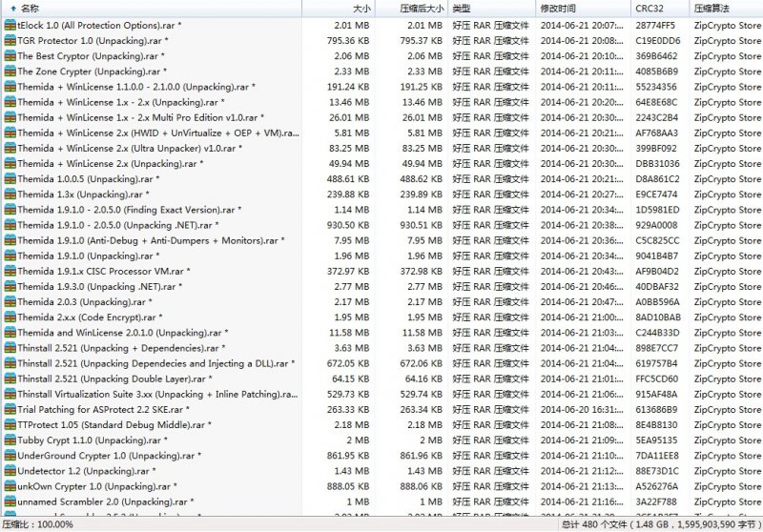Click the icon of Themida 1.9.1.x CISC Processor VM
Screen dimensions: 763x532
tap(10, 272)
